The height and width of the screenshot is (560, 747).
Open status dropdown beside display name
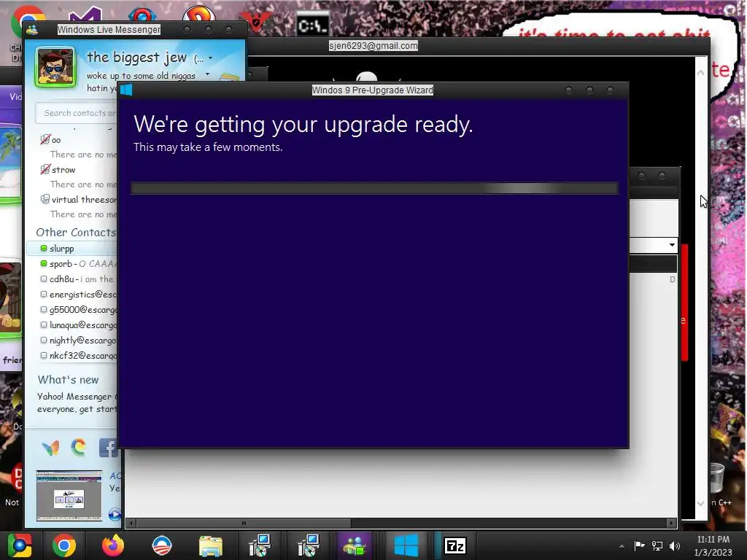coord(210,58)
